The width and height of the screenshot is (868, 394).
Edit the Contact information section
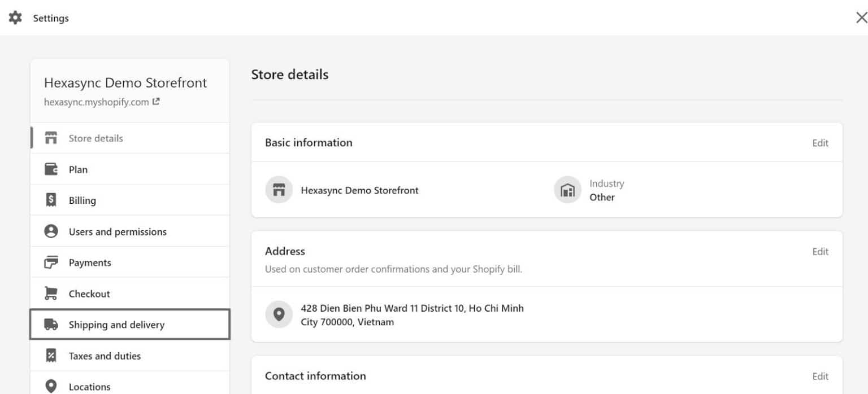820,375
